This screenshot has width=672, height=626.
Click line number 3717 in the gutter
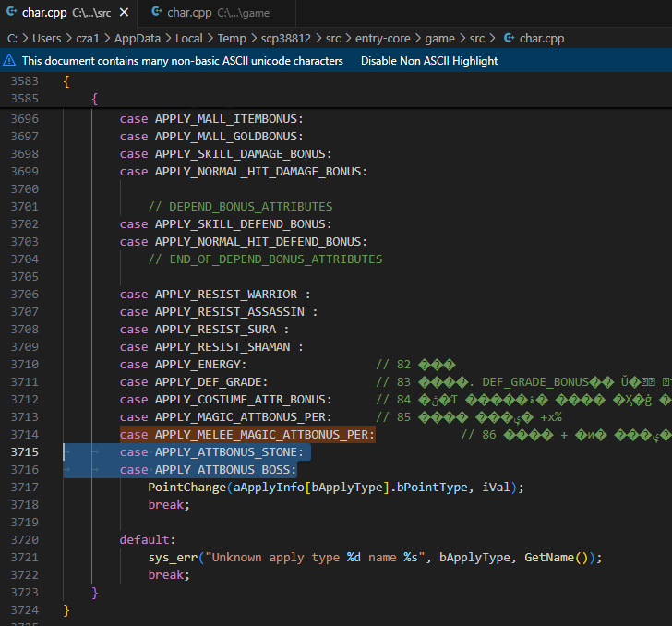point(24,488)
